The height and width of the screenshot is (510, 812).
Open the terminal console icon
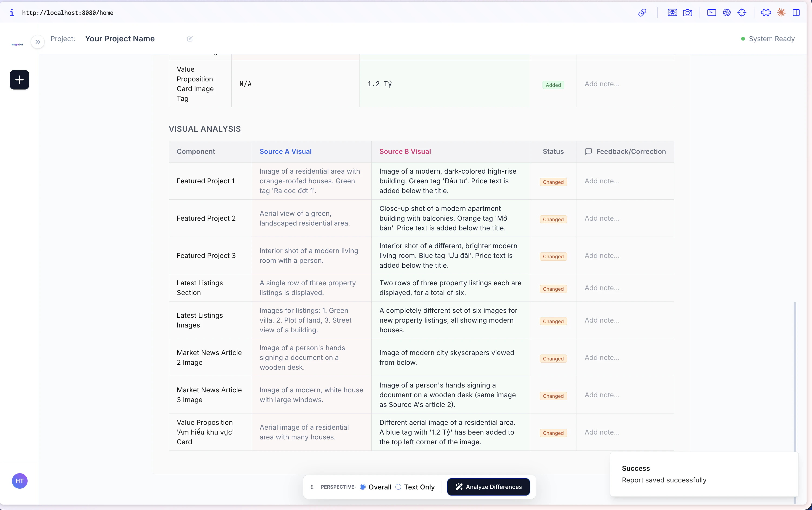(711, 13)
